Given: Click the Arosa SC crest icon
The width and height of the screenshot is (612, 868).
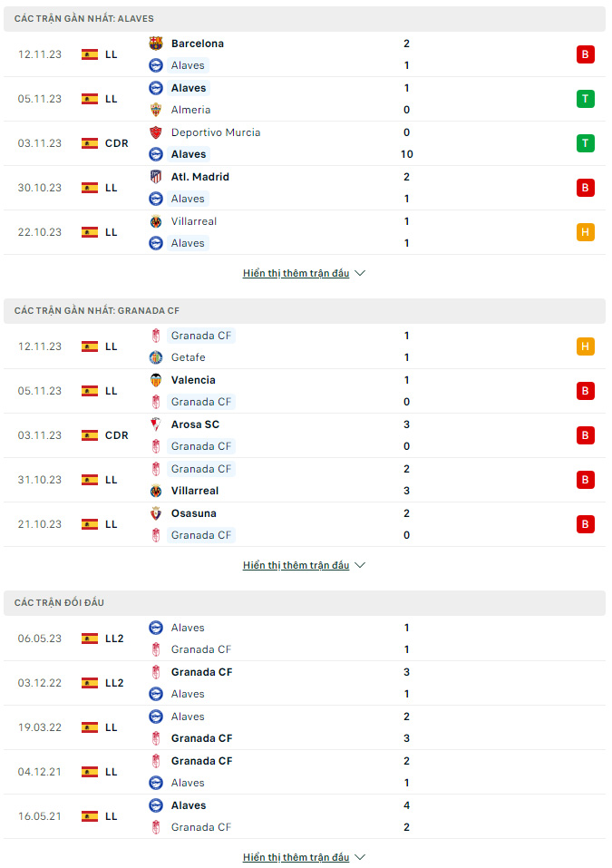Looking at the screenshot, I should coord(156,424).
